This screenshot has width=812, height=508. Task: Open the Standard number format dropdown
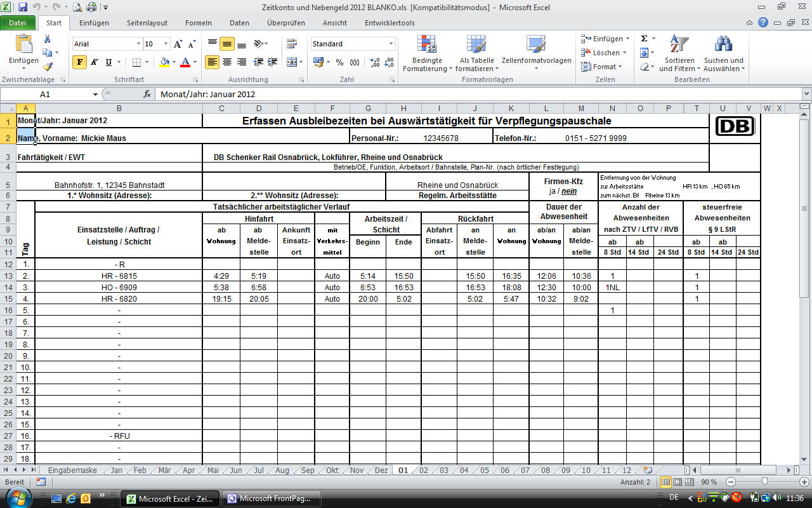391,44
